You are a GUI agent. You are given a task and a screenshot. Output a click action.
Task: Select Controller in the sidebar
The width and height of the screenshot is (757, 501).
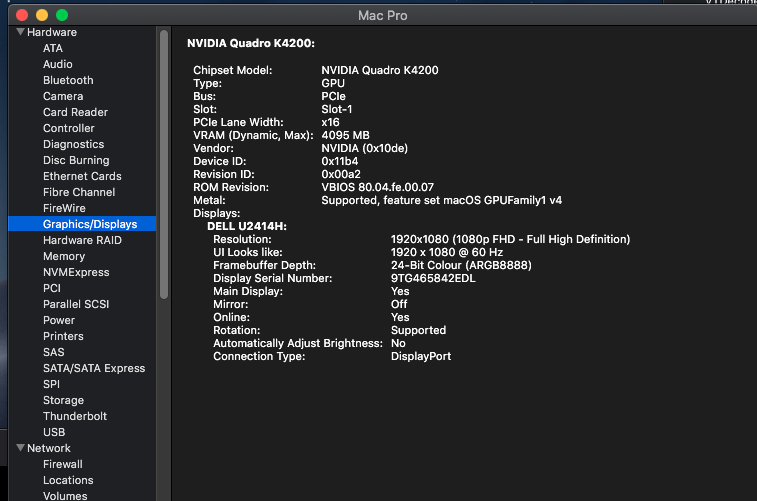pyautogui.click(x=69, y=128)
